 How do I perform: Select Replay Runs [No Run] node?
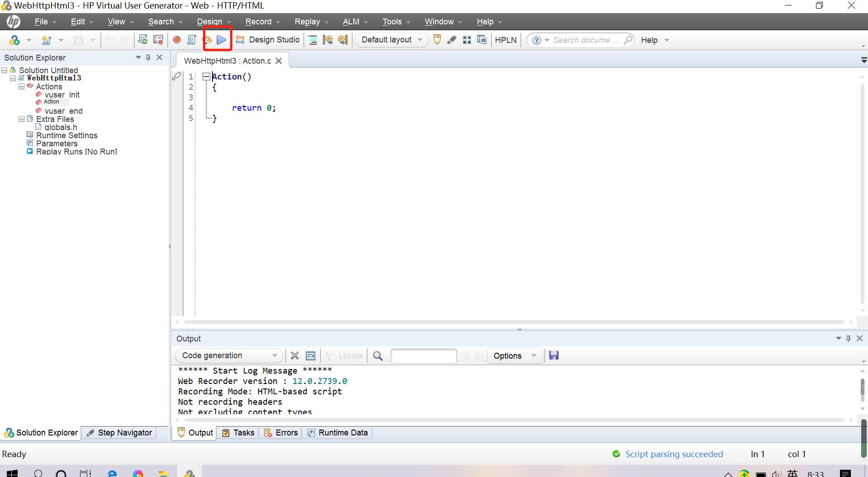76,152
